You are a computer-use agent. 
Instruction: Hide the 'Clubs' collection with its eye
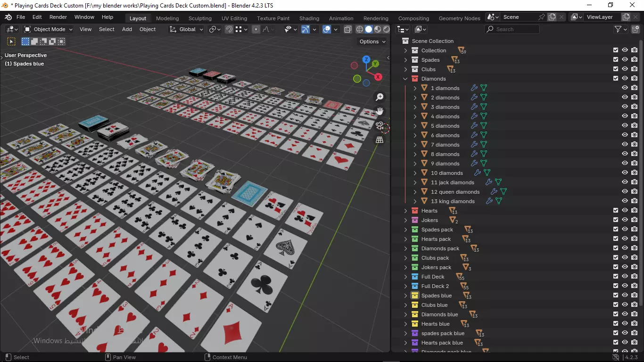coord(625,69)
